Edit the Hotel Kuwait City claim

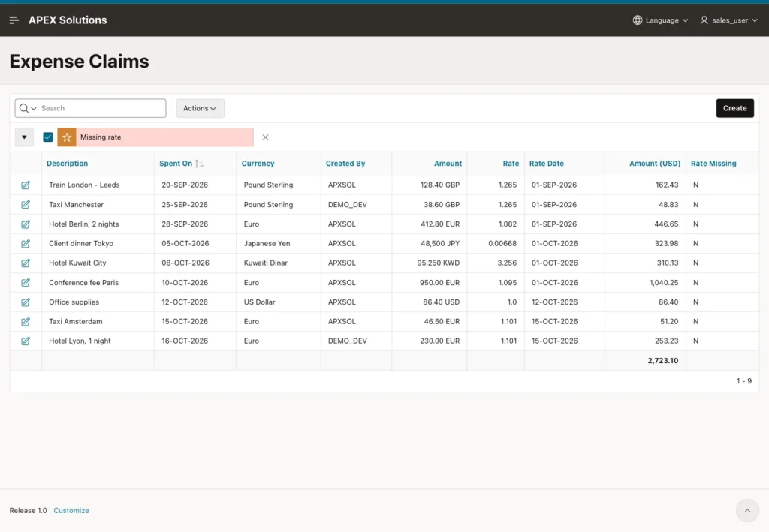26,263
